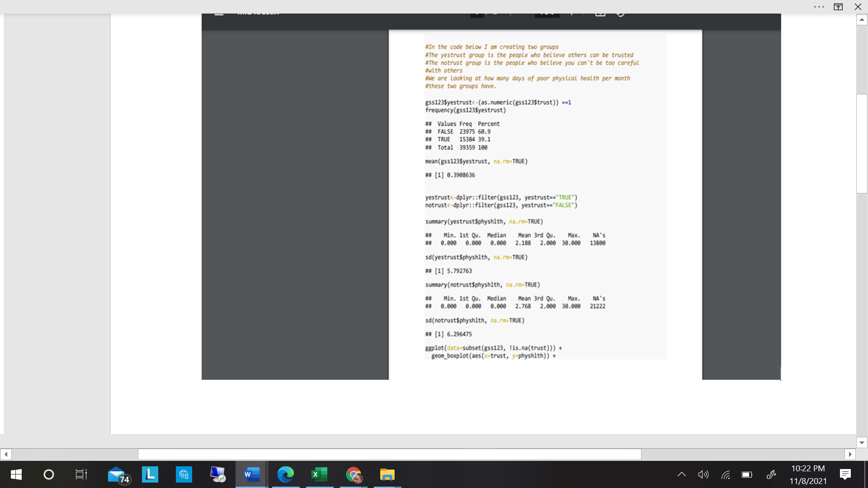
Task: Open the Action Center notifications panel
Action: coord(846,474)
